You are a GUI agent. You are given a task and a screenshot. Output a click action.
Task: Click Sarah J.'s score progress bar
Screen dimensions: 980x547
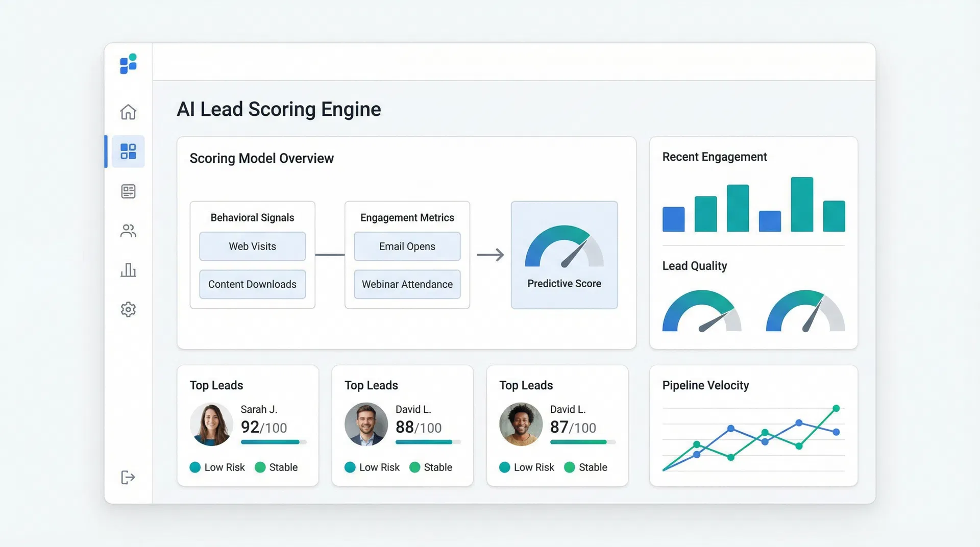[271, 442]
